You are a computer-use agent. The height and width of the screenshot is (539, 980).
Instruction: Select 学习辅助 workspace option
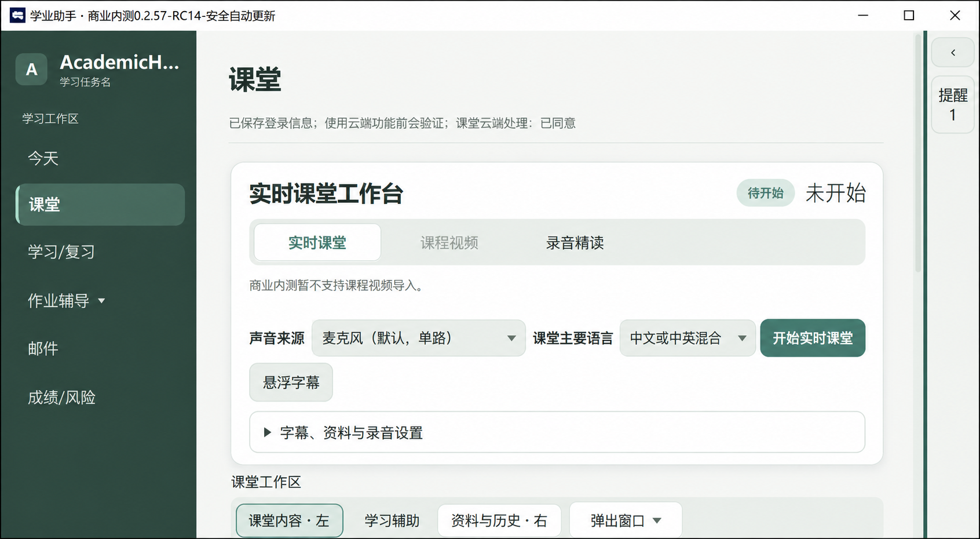(392, 520)
